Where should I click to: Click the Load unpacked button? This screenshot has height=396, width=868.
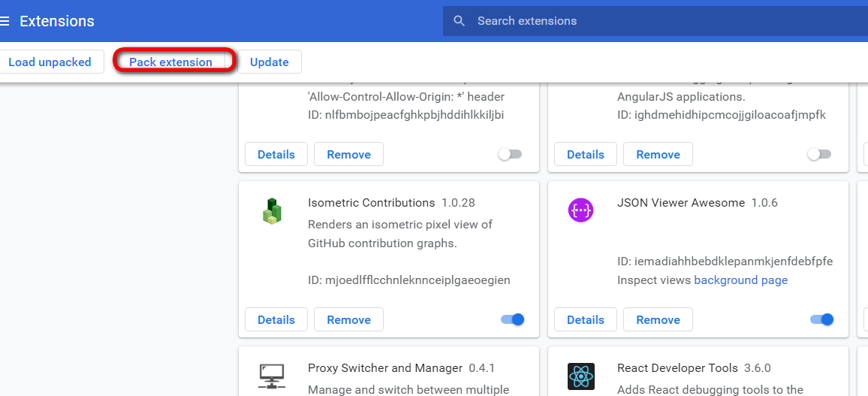[x=50, y=62]
